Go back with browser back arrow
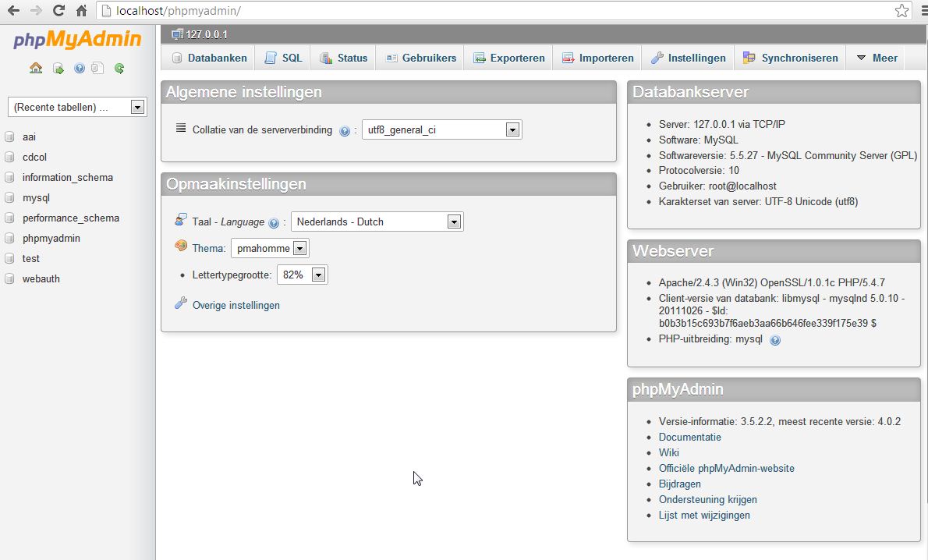Viewport: 928px width, 560px height. tap(13, 11)
